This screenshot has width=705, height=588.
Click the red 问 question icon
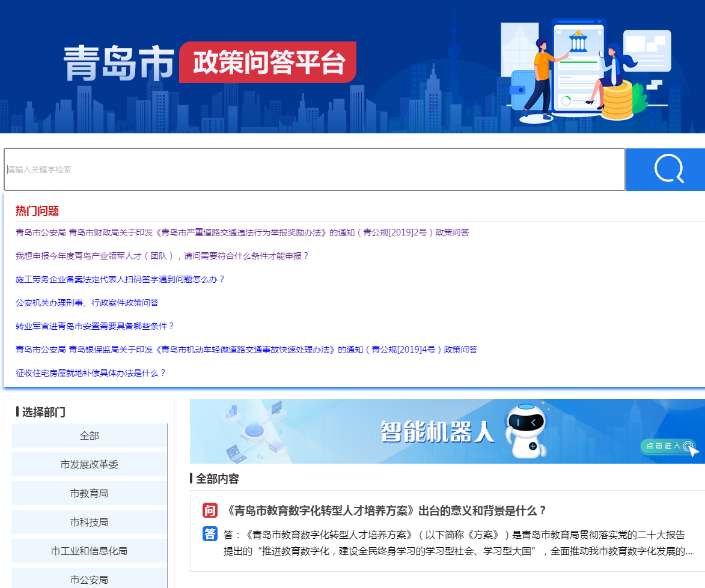[210, 511]
